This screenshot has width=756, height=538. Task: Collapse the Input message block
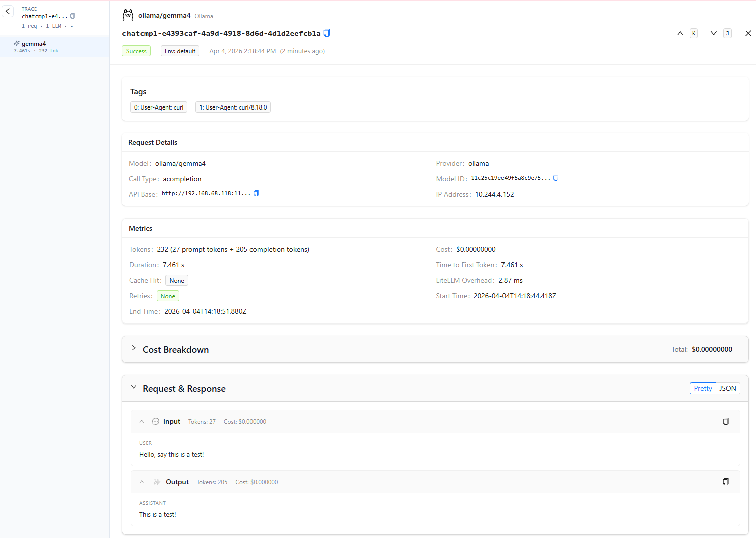pos(142,422)
